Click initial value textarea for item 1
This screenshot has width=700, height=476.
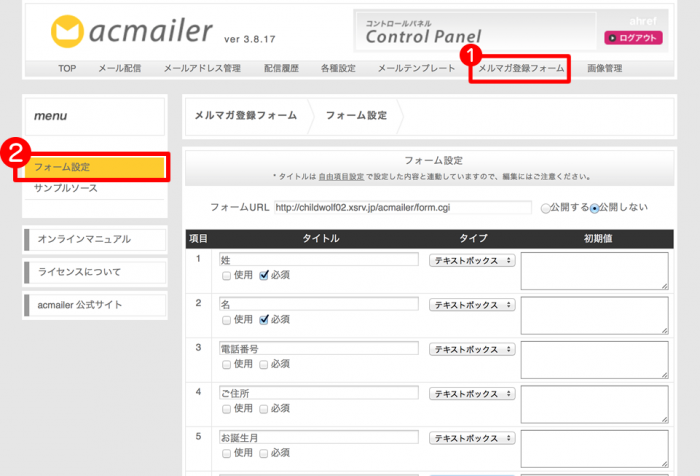594,271
